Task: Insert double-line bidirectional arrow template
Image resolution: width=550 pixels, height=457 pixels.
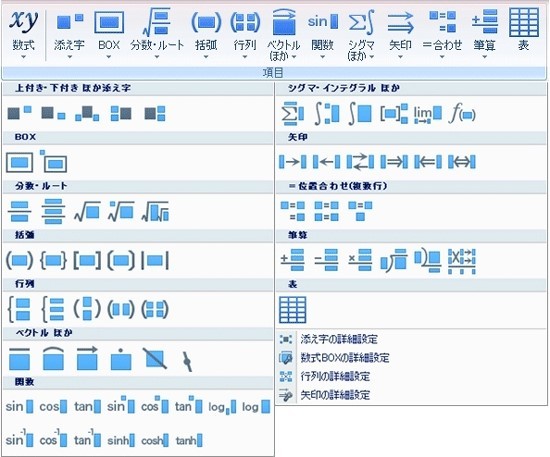Action: pyautogui.click(x=462, y=162)
